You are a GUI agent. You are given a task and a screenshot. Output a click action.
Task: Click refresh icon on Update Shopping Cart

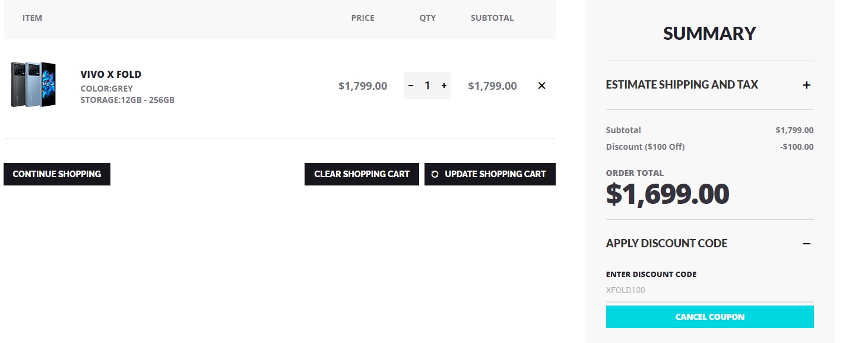click(x=435, y=174)
